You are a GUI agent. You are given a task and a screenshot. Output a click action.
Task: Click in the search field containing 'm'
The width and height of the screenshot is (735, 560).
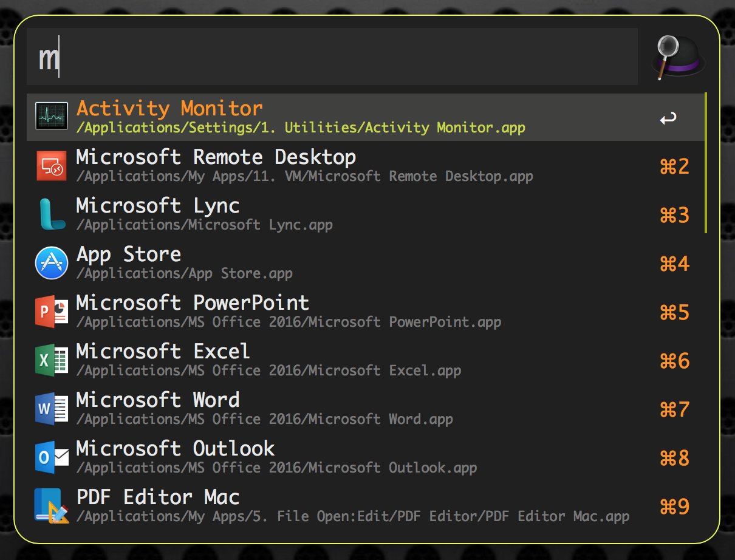[332, 57]
